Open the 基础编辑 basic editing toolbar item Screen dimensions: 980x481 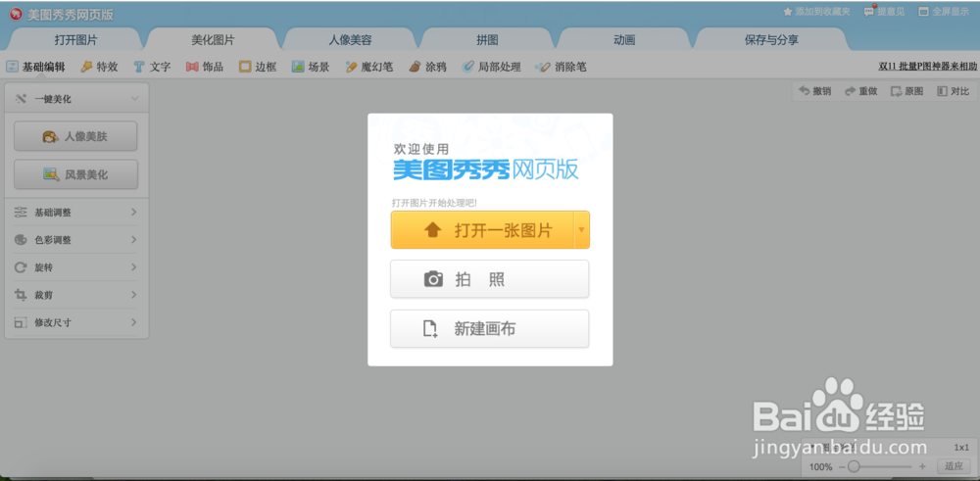click(35, 67)
